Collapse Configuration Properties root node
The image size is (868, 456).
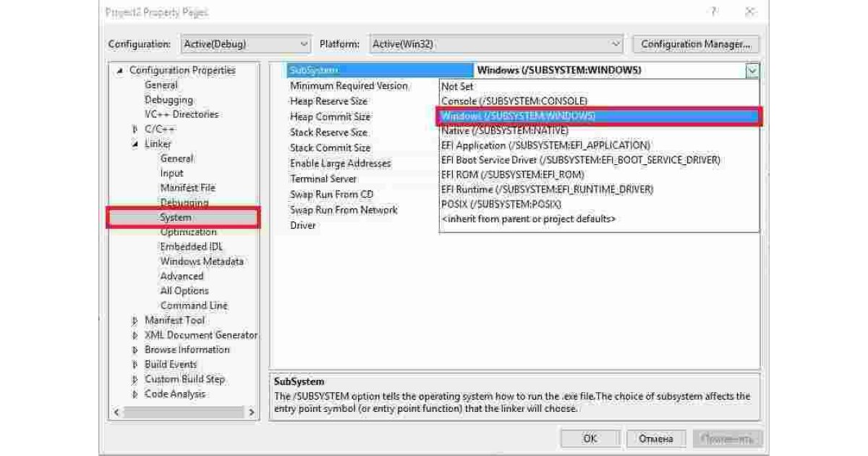[120, 71]
